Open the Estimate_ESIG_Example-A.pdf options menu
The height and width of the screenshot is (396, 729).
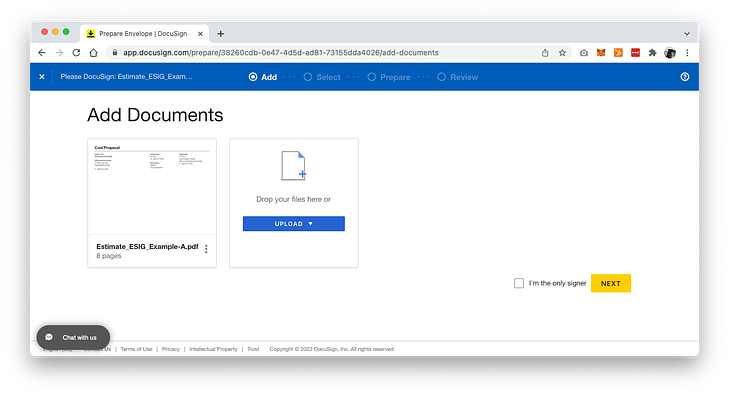206,249
